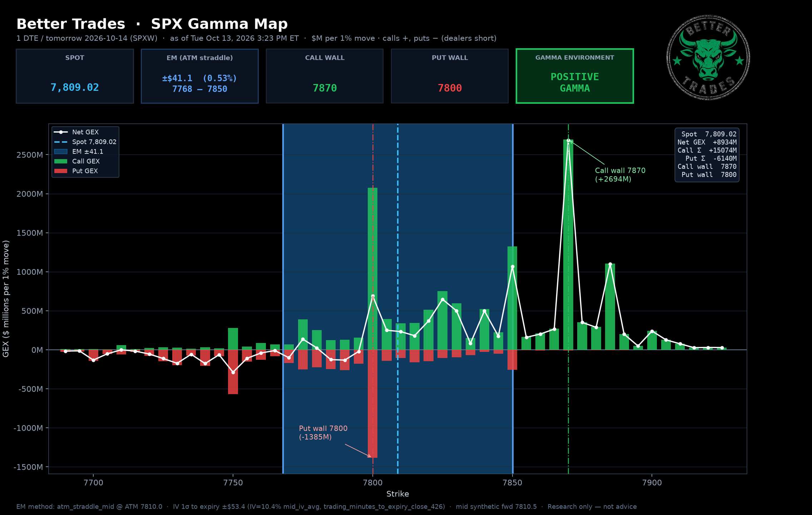Viewport: 812px width, 515px height.
Task: Click the green call bar at 7800
Action: pos(372,269)
